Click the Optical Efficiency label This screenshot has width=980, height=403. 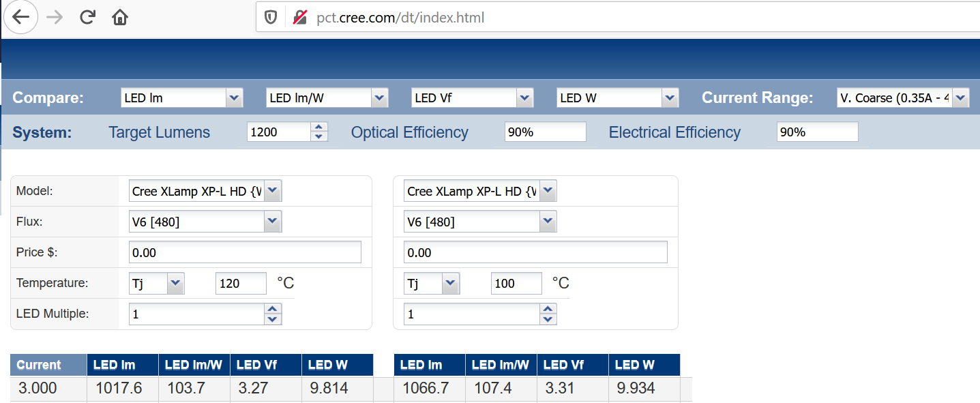point(410,132)
